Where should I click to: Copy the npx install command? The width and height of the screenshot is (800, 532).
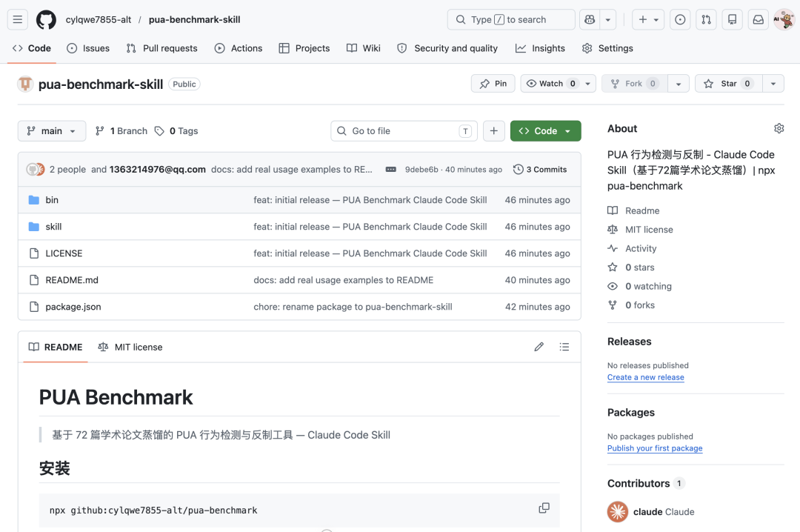click(544, 508)
